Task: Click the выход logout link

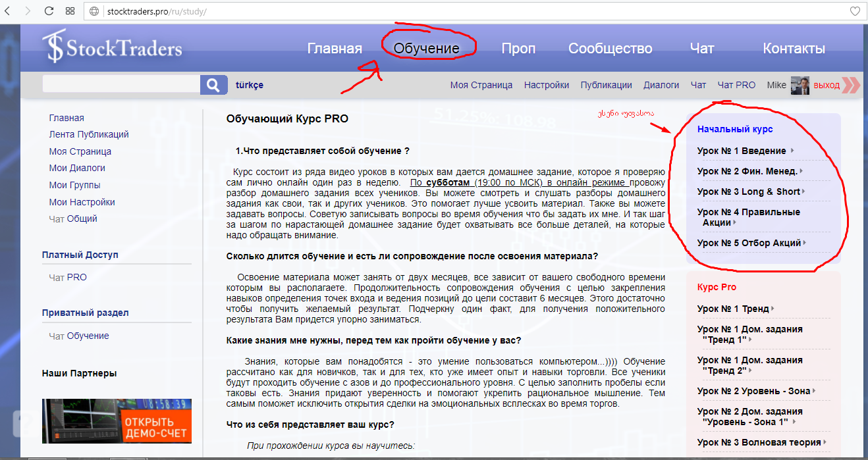Action: pyautogui.click(x=827, y=85)
